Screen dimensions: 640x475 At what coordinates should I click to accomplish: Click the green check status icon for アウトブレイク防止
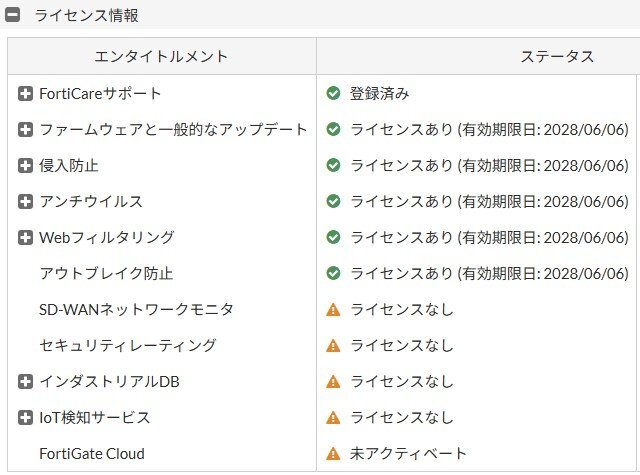[x=334, y=273]
